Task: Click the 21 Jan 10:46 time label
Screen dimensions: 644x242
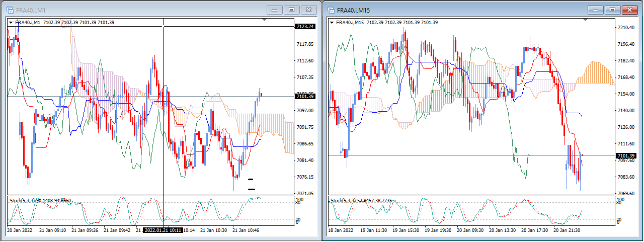Action: (246, 230)
